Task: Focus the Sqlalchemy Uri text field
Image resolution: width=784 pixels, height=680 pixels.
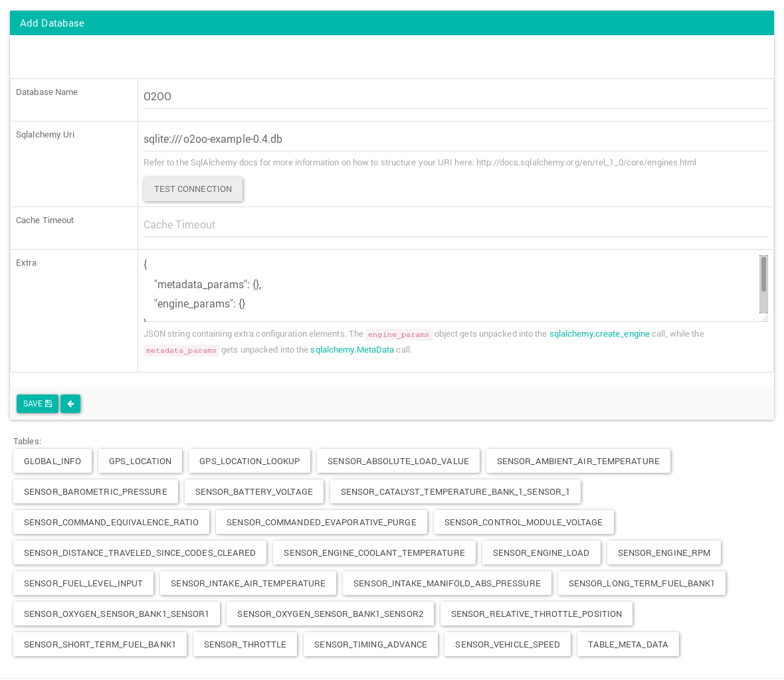Action: pyautogui.click(x=455, y=139)
